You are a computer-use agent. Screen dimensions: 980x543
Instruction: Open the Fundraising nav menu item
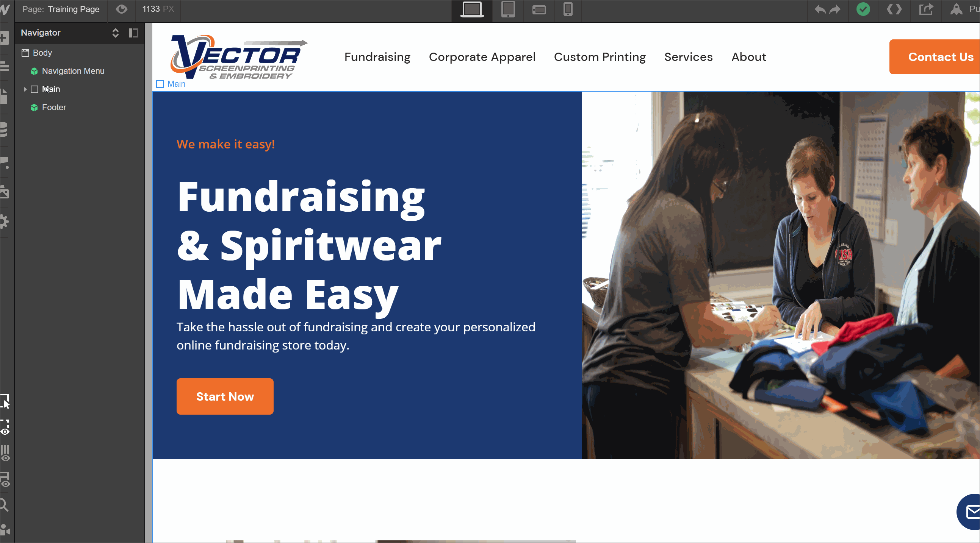coord(377,57)
